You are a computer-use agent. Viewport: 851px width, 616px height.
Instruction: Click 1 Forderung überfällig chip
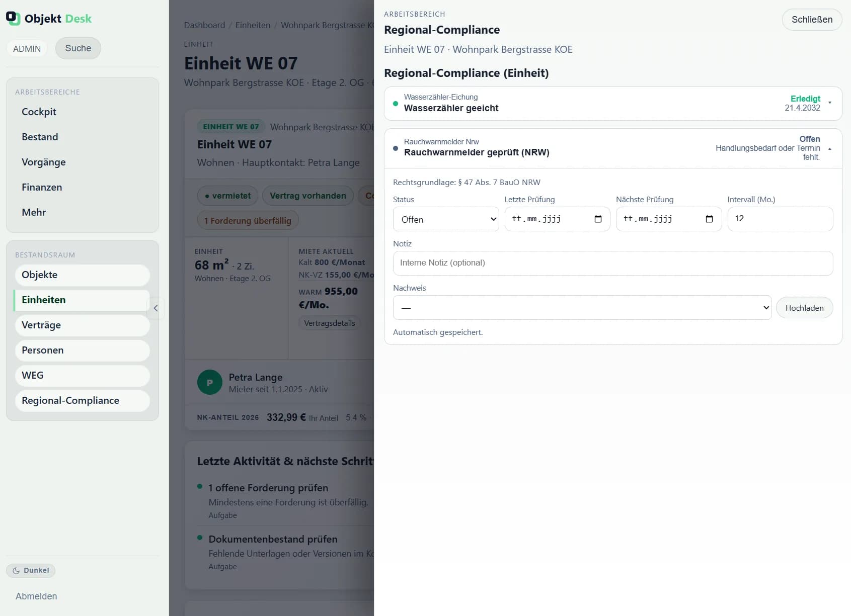pos(248,221)
